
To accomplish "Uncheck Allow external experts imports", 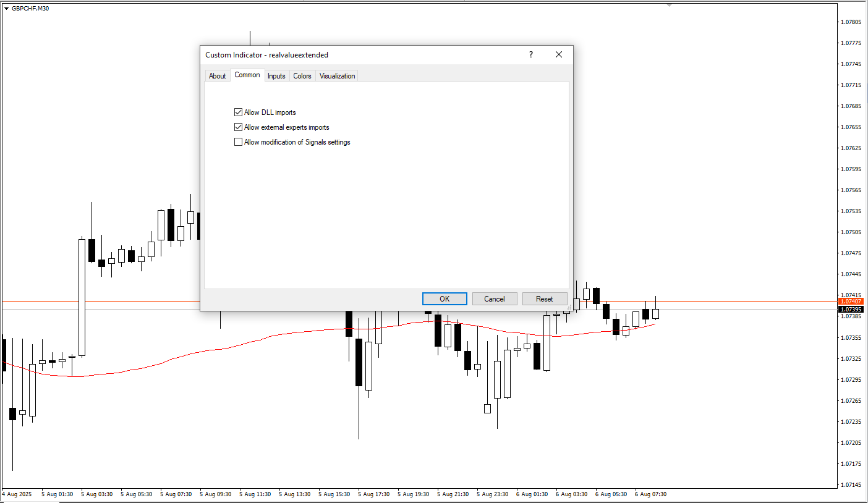I will click(238, 127).
